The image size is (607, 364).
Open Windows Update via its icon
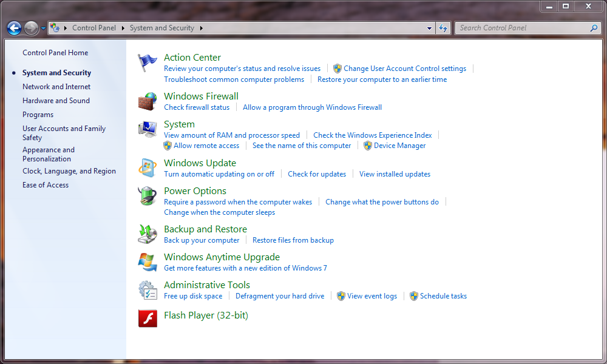click(x=148, y=168)
